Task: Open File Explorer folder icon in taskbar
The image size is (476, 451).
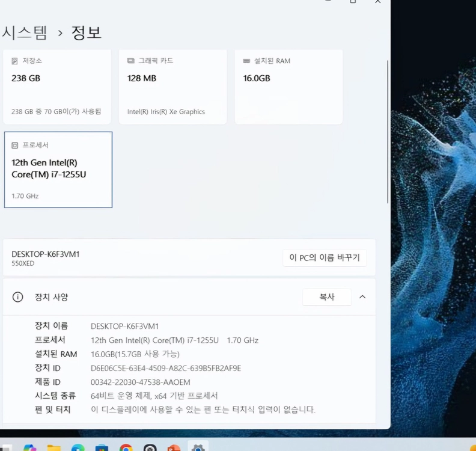Action: [x=53, y=447]
